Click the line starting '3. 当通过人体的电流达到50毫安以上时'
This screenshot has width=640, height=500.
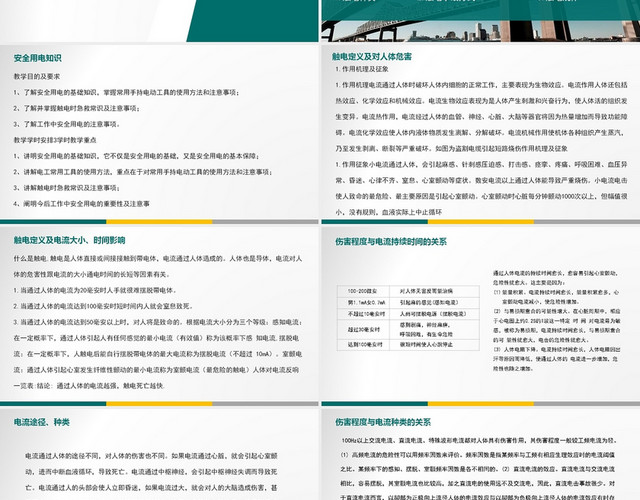(158, 322)
